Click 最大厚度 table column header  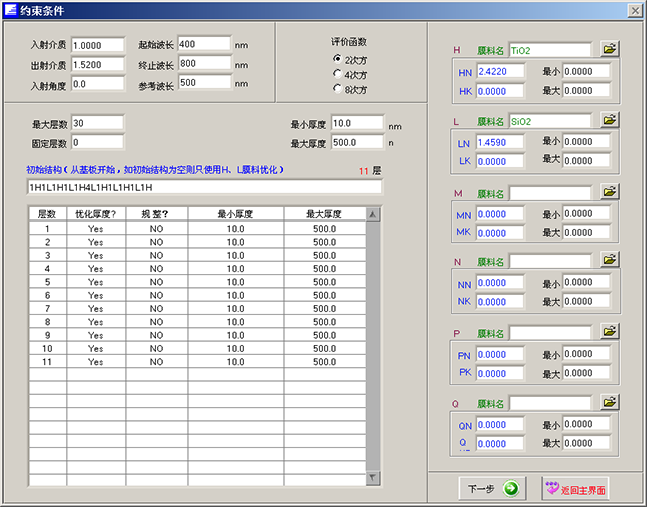(325, 214)
